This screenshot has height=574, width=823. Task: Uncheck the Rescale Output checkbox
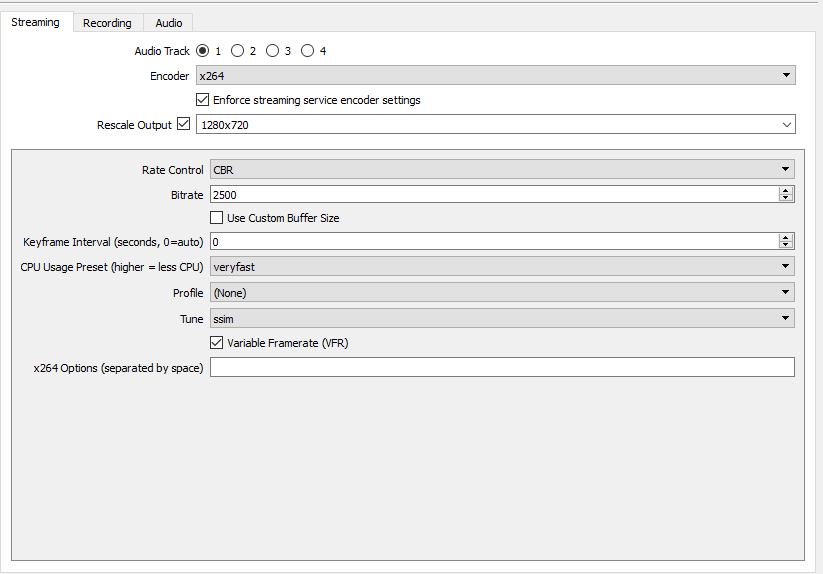183,124
